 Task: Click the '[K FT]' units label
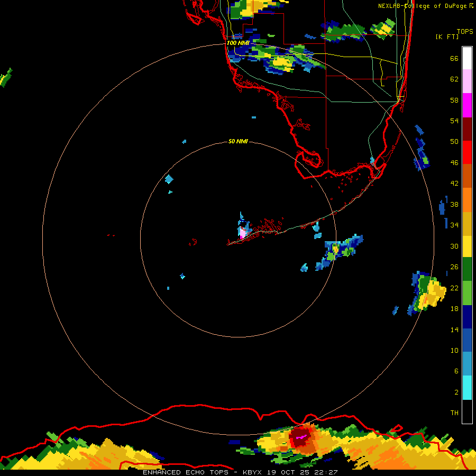[447, 36]
